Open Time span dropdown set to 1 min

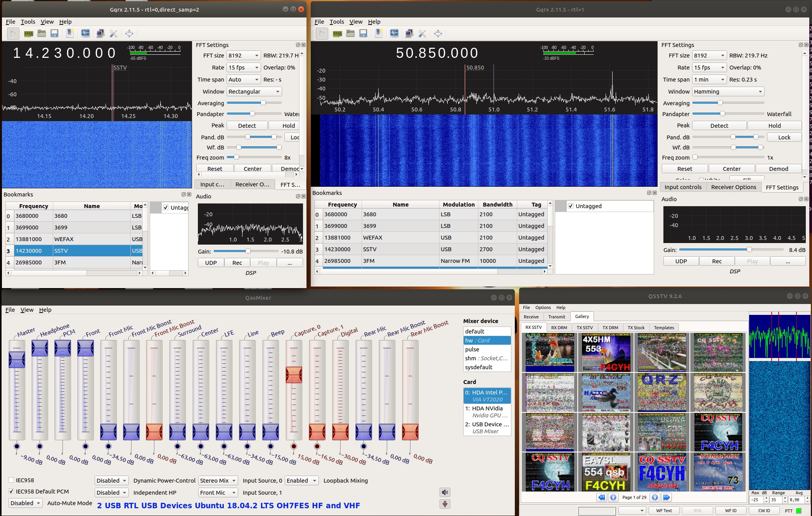(709, 80)
